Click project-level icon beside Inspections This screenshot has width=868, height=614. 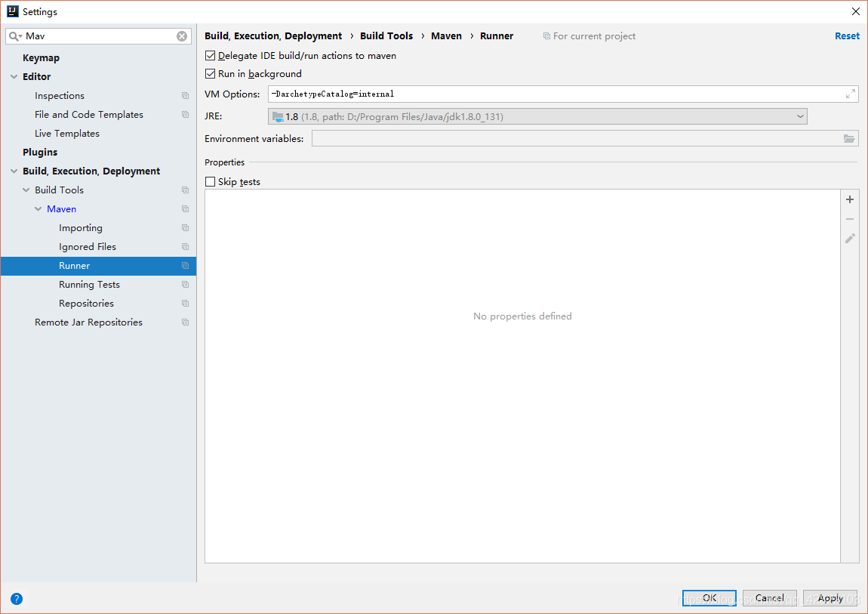pos(186,96)
